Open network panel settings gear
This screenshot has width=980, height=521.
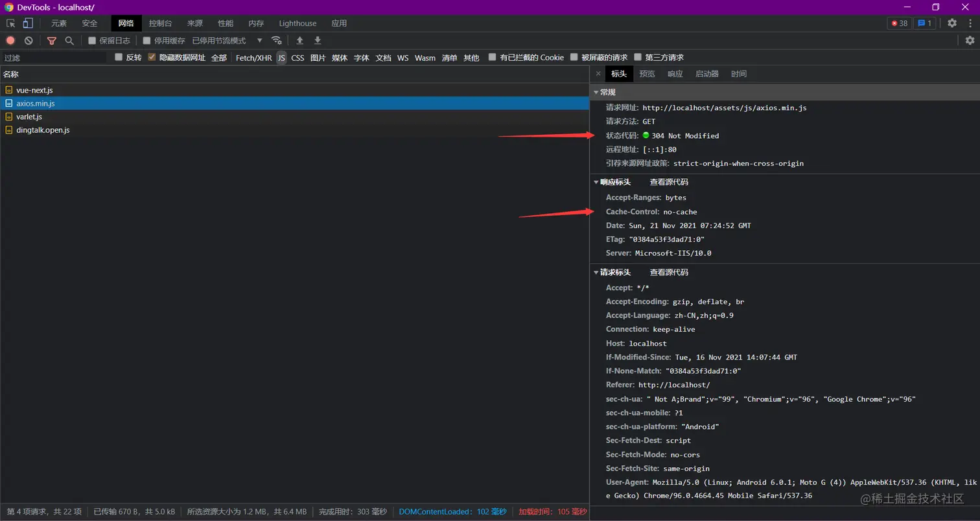pyautogui.click(x=970, y=40)
